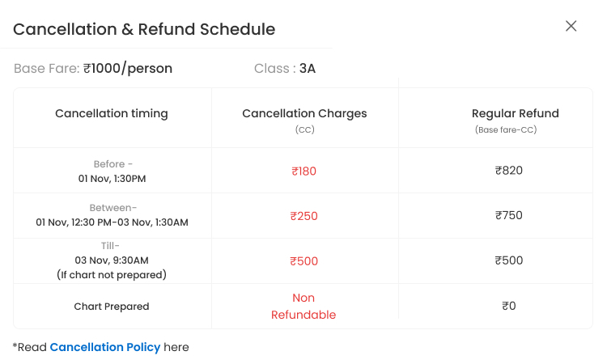Viewport: 607px width, 364px height.
Task: Click the Base Fare ₹1000/person text
Action: (93, 68)
